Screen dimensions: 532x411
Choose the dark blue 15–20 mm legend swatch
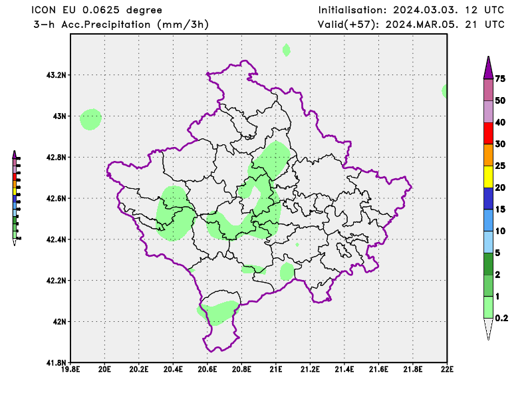[488, 199]
